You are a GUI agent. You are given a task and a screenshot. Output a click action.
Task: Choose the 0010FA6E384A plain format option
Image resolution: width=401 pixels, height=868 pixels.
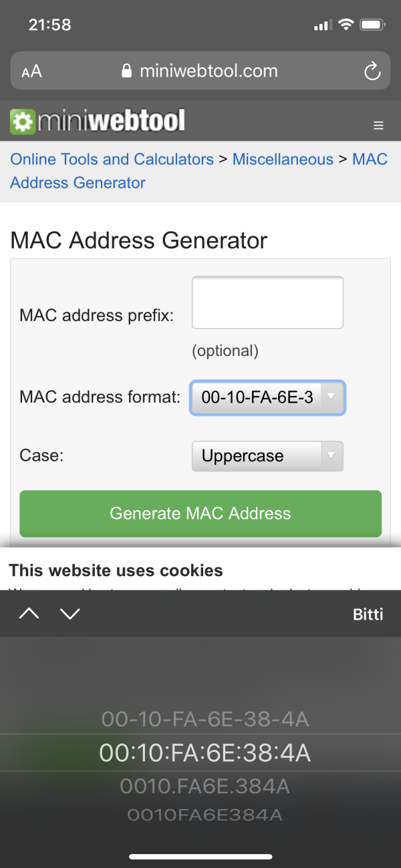205,815
